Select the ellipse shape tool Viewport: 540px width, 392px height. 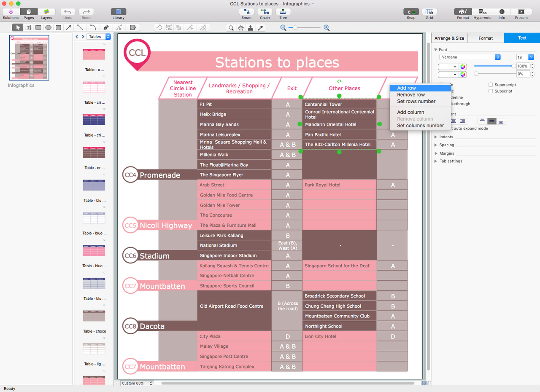(x=49, y=28)
